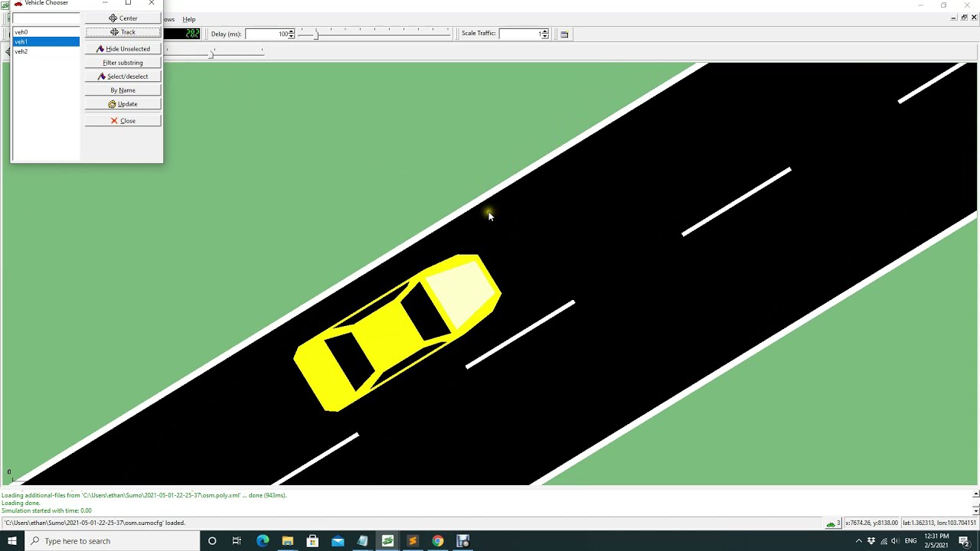Click the taskbar search box
The image size is (980, 551).
coord(112,541)
